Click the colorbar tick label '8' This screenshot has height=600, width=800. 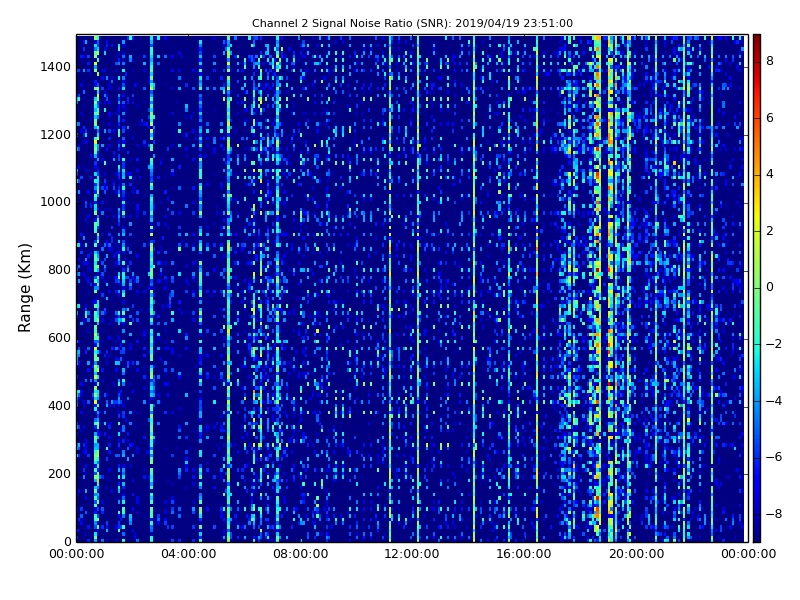(770, 61)
